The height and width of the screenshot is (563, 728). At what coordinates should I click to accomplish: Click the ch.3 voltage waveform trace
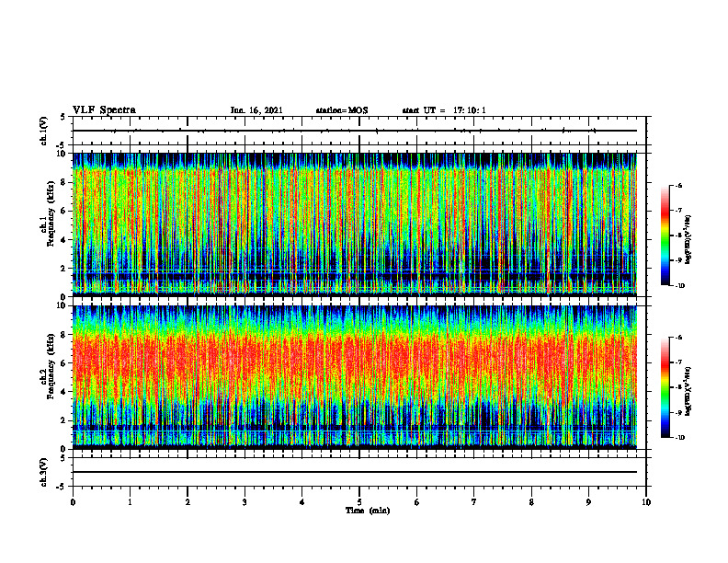355,472
